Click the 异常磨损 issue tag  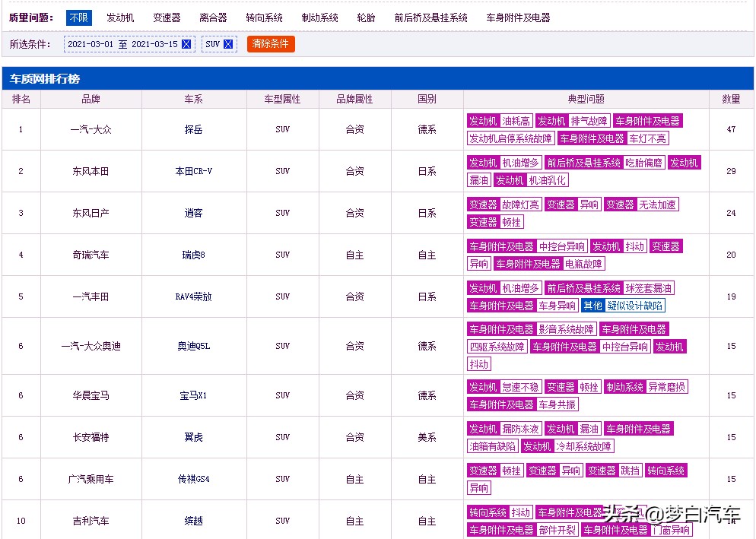point(667,387)
